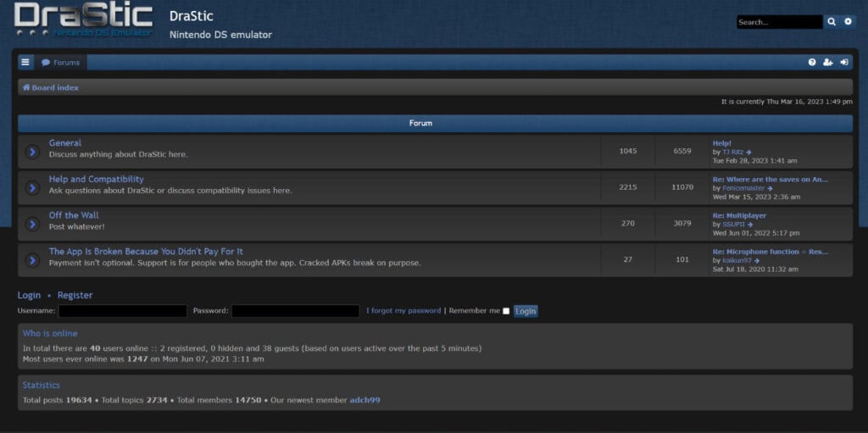Image resolution: width=868 pixels, height=433 pixels.
Task: Open I forgot my password link
Action: point(403,311)
